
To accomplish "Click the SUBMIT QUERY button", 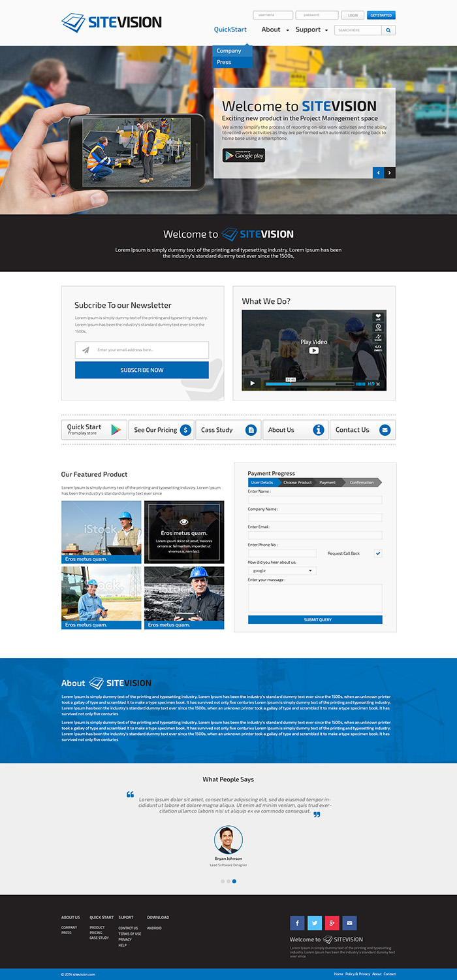I will pyautogui.click(x=315, y=619).
